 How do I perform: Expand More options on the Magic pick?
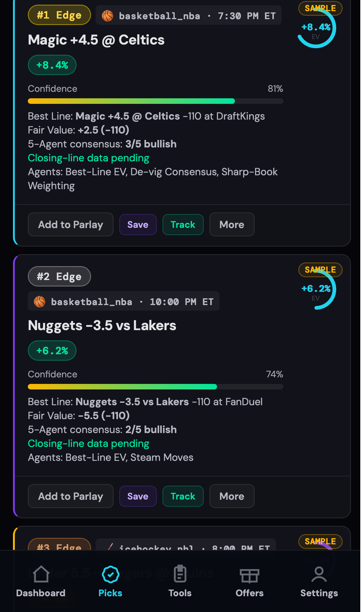point(232,224)
